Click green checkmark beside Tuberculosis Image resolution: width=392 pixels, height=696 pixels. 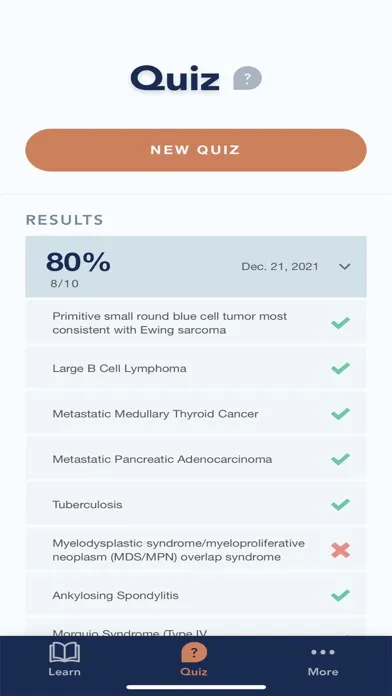coord(341,505)
